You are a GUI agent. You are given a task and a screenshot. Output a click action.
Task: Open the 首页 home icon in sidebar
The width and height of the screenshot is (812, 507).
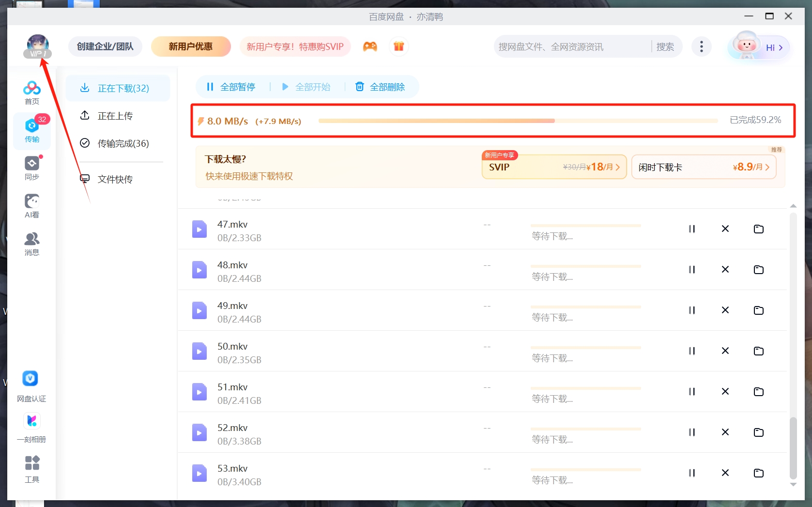click(32, 92)
